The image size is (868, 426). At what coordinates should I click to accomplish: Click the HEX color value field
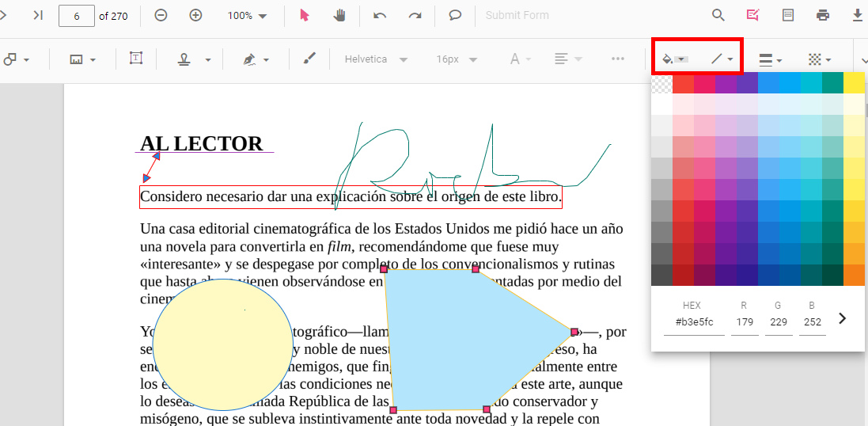(x=693, y=322)
